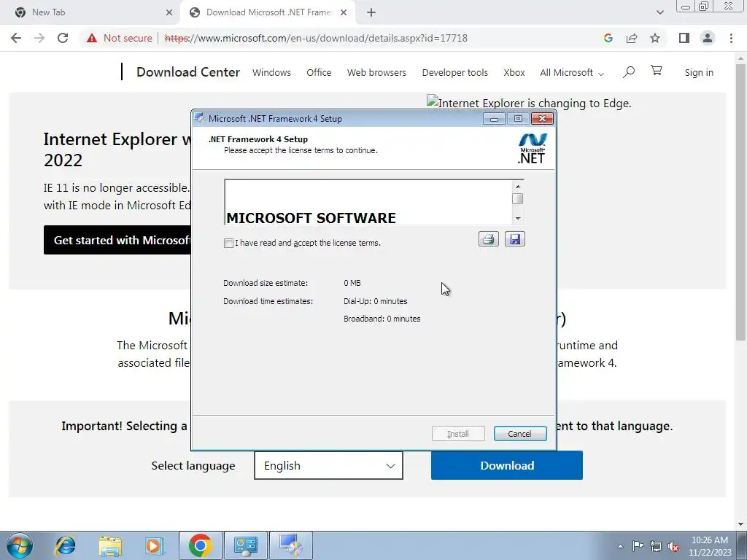Close the Download Microsoft .NET tab
747x560 pixels.
344,12
